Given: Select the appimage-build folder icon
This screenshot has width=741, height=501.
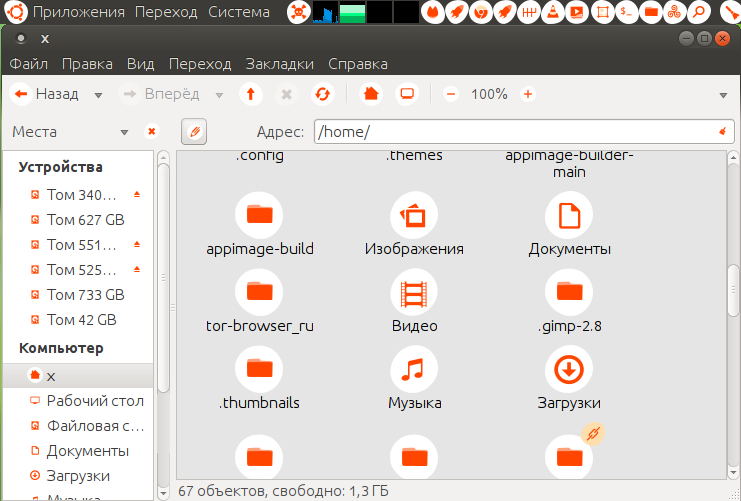Looking at the screenshot, I should coord(259,215).
